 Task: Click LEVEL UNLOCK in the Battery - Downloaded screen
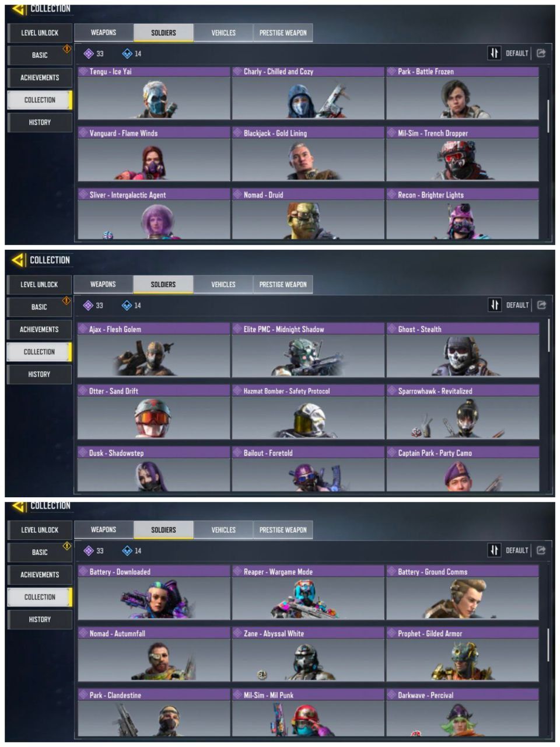[x=40, y=530]
